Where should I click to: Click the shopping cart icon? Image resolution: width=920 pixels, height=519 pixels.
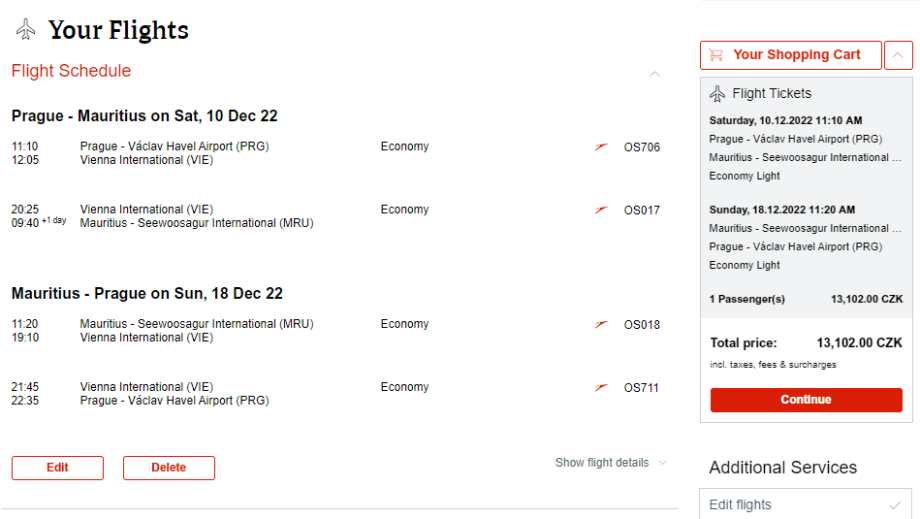(x=716, y=55)
